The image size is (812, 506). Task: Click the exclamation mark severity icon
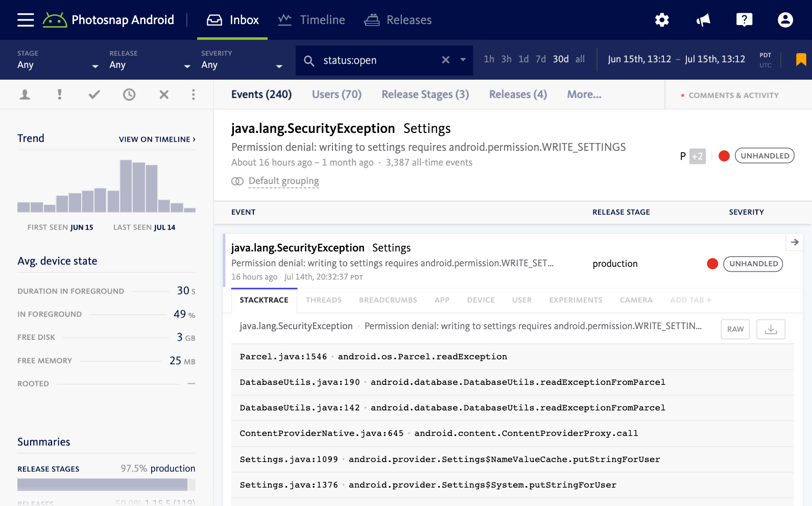pos(60,95)
